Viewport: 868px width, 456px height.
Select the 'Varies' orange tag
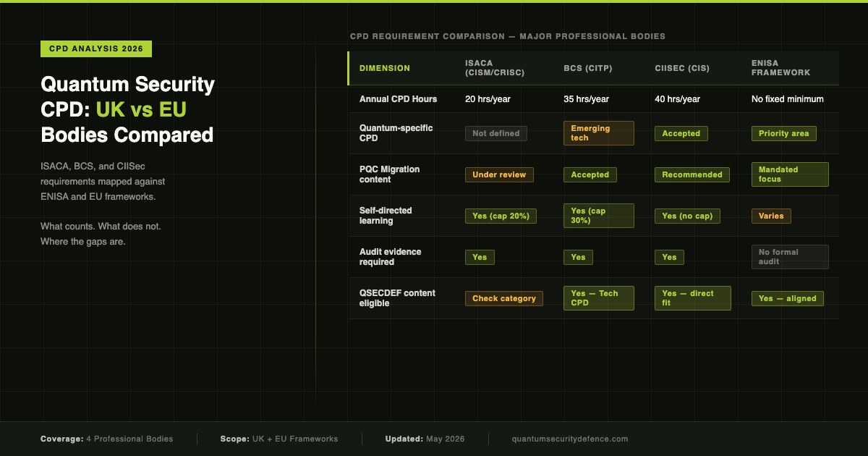(x=771, y=216)
